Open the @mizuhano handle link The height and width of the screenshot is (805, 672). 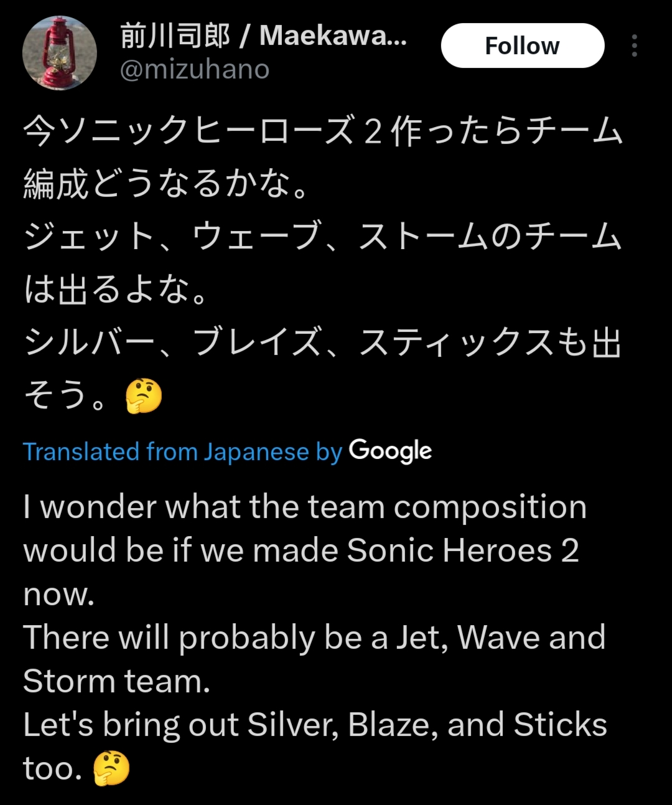click(194, 69)
